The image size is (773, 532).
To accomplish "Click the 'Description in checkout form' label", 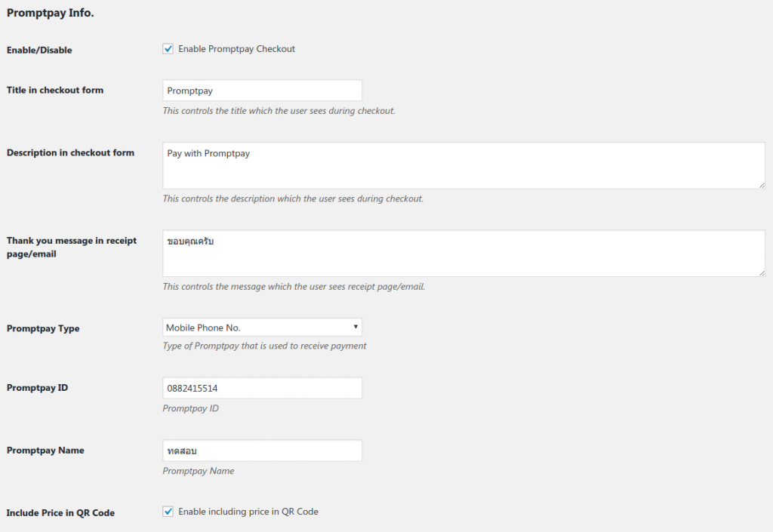I will pyautogui.click(x=70, y=152).
